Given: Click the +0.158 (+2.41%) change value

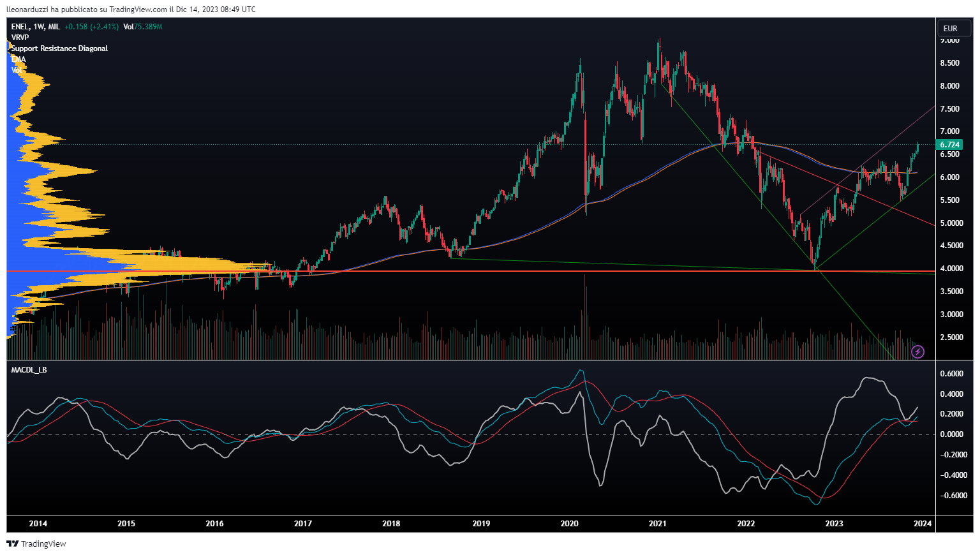Looking at the screenshot, I should 92,27.
